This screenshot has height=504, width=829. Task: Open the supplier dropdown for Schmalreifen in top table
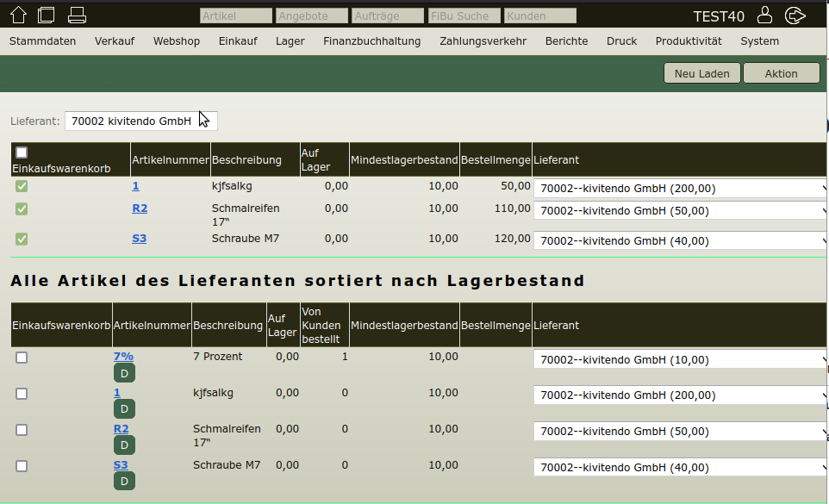click(x=679, y=211)
